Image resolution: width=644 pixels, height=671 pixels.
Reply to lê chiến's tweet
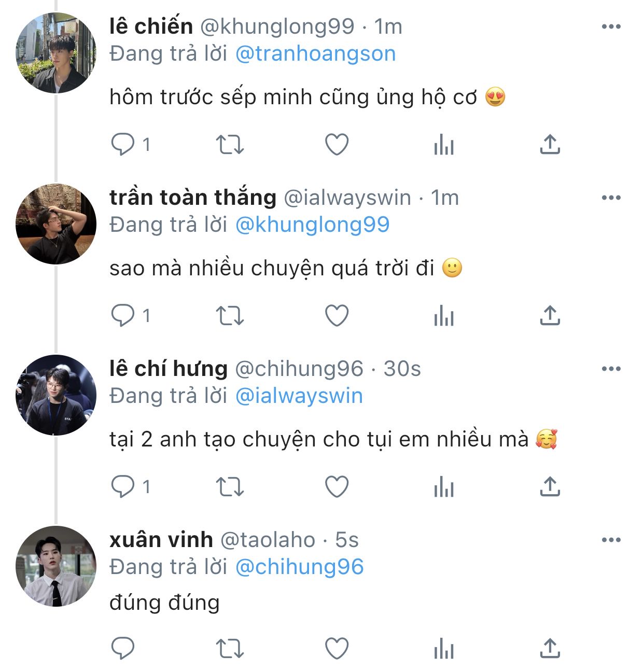click(x=123, y=145)
